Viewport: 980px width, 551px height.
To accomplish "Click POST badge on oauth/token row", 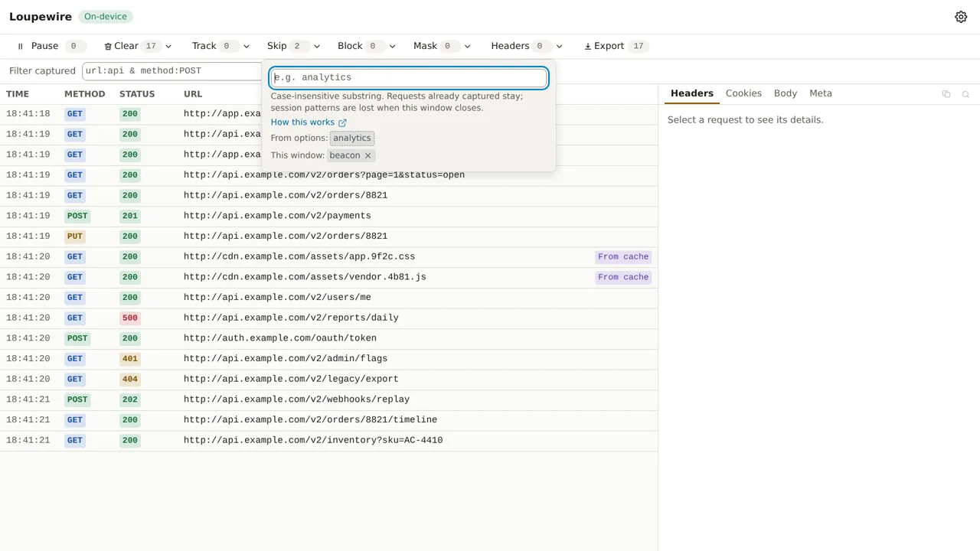I will click(77, 338).
